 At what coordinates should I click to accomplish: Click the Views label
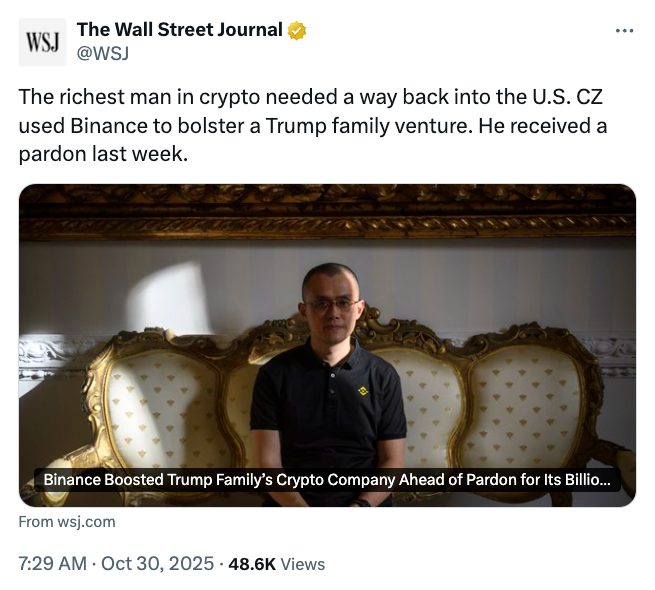click(303, 564)
